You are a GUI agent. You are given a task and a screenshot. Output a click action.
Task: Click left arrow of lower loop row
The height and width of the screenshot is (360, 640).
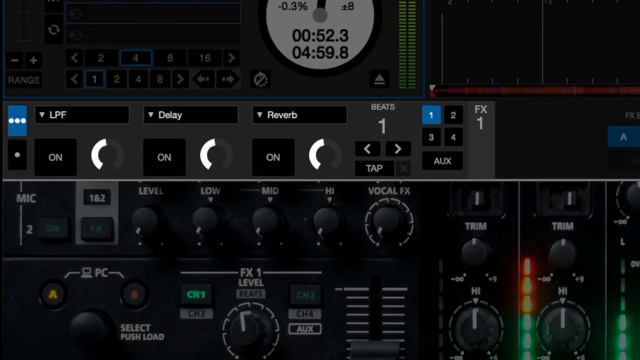pos(74,79)
